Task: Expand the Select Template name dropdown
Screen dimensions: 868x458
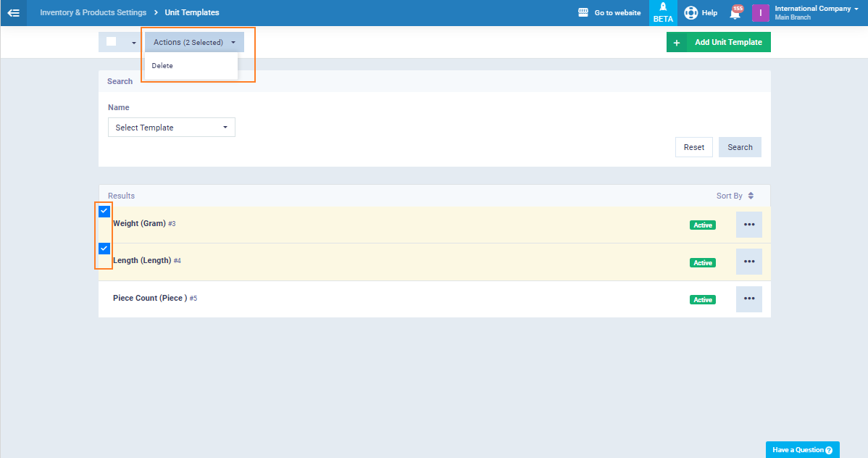Action: tap(172, 128)
